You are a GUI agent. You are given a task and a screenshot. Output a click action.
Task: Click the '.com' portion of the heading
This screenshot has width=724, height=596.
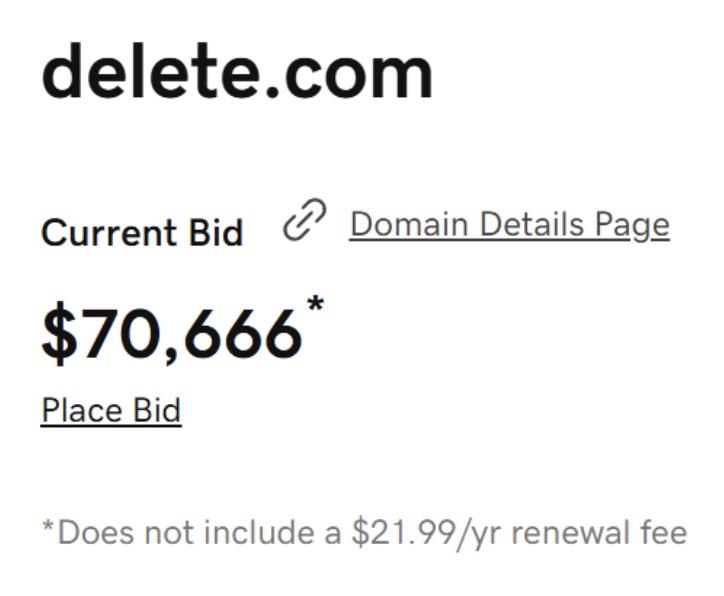click(350, 76)
